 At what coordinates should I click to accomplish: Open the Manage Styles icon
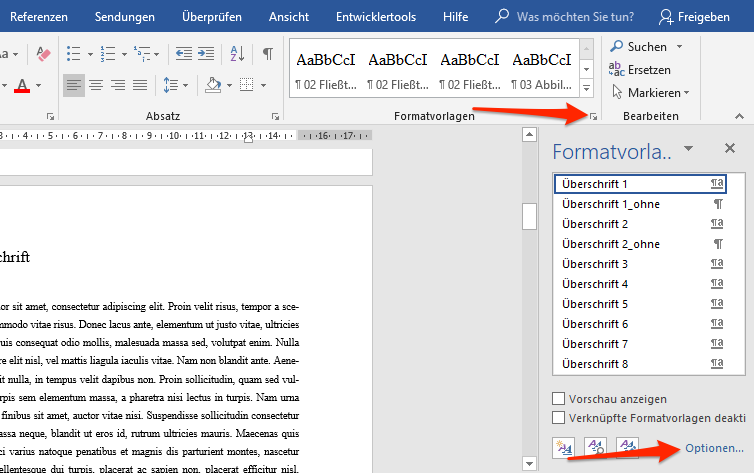[627, 447]
